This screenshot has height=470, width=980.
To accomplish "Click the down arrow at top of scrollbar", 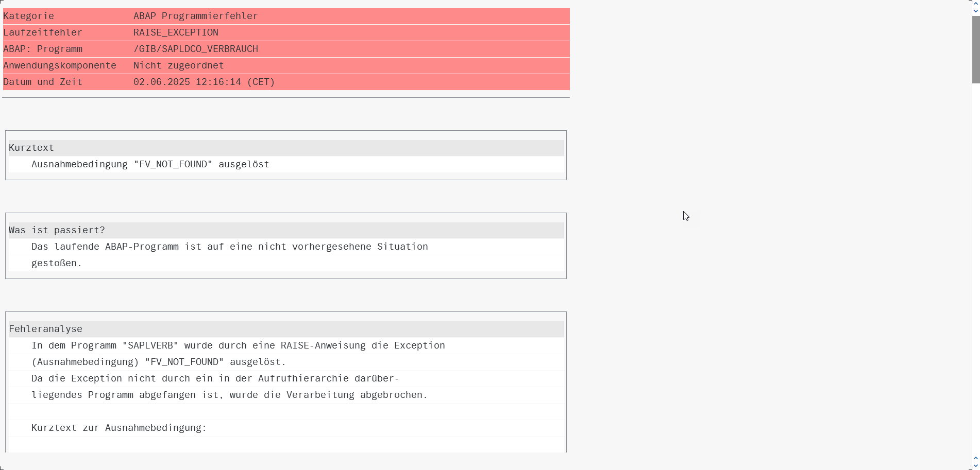I will point(975,10).
